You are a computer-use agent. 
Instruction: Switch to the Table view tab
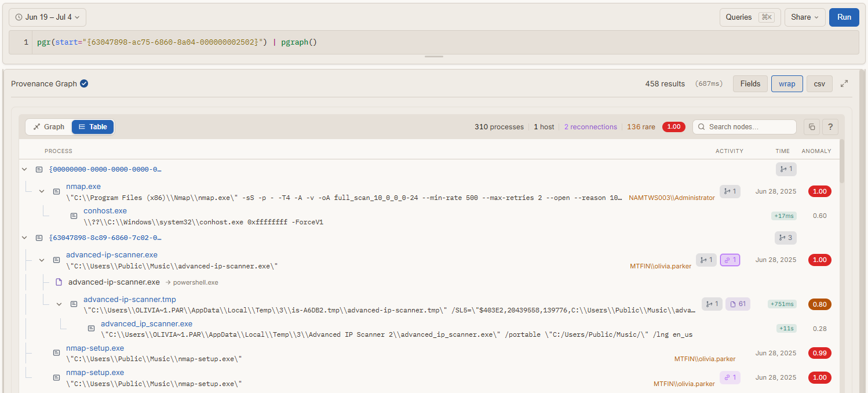pos(93,126)
